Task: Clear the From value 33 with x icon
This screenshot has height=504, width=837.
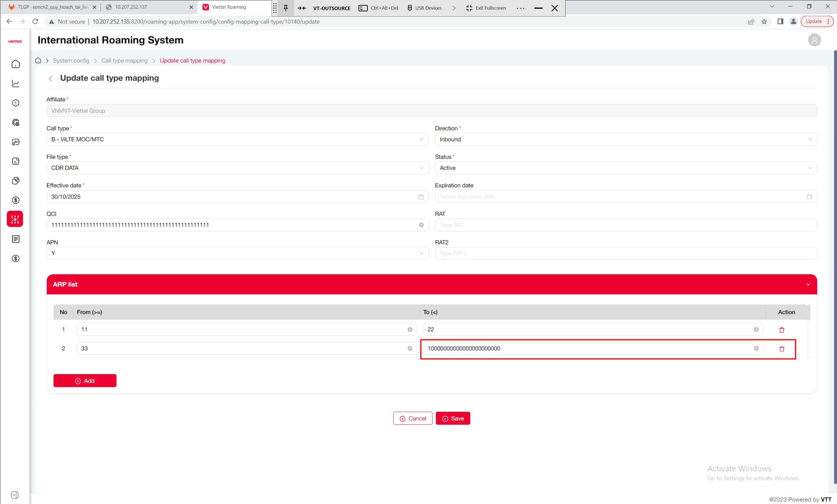Action: point(410,348)
